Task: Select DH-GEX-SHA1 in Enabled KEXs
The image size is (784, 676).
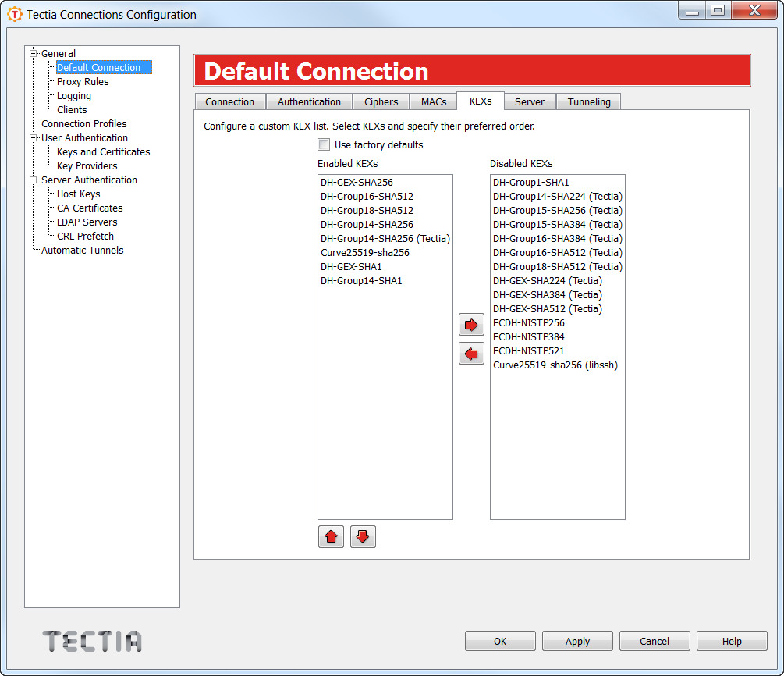Action: pos(385,267)
